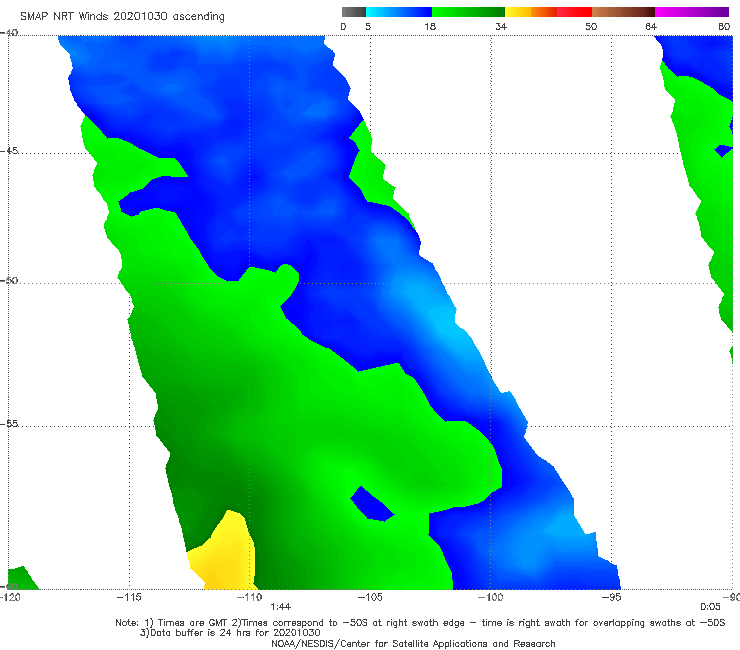The height and width of the screenshot is (650, 740).
Task: Click the latitude label '-55'
Action: pyautogui.click(x=9, y=424)
